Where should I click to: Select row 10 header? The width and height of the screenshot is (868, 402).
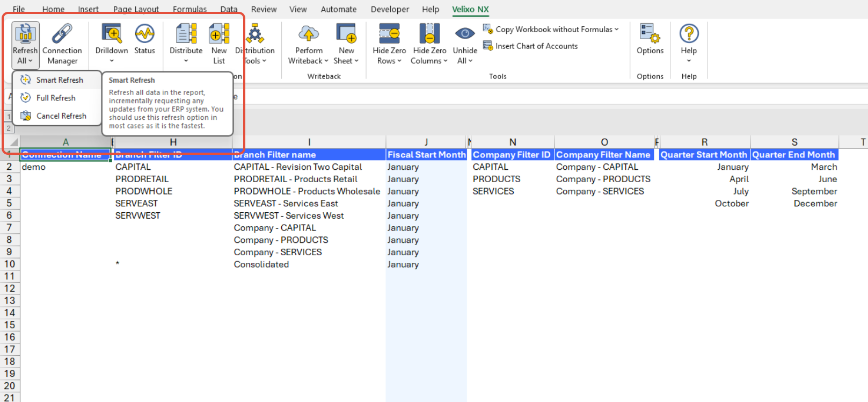point(10,264)
